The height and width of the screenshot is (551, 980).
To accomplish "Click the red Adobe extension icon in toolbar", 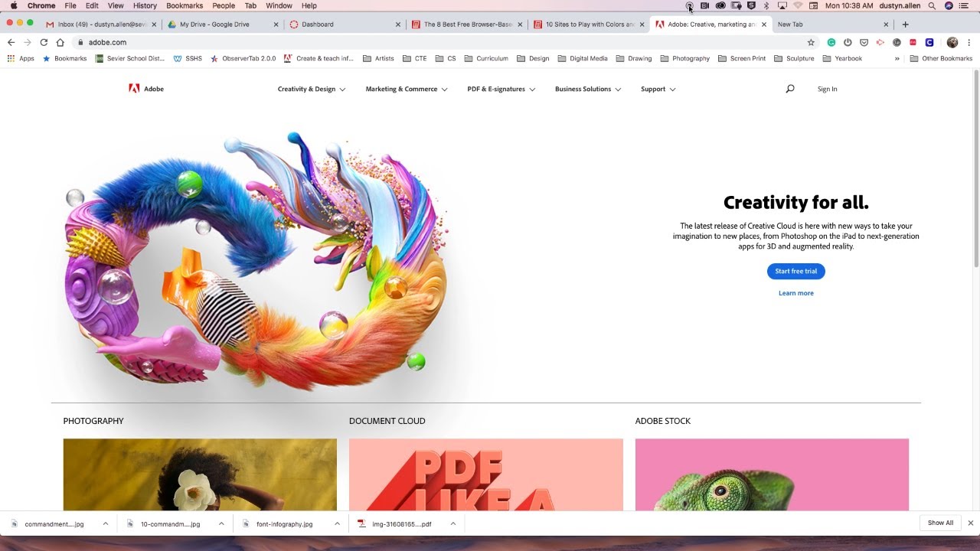I will tap(913, 42).
